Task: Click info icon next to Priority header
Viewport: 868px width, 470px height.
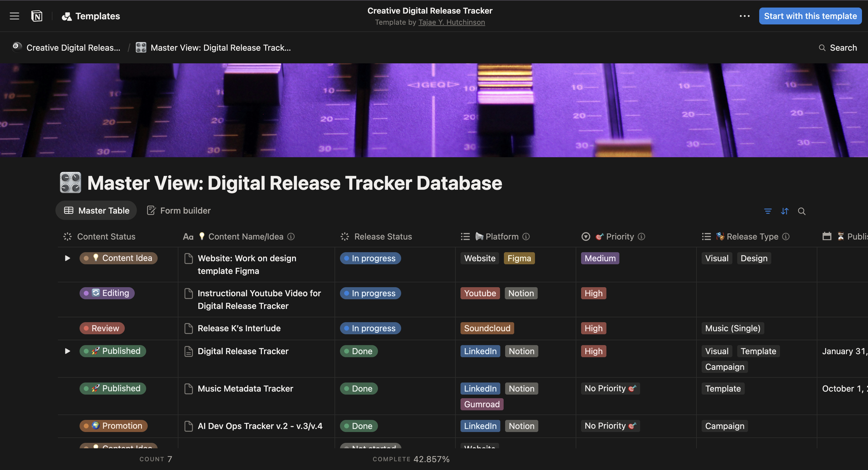Action: coord(642,237)
